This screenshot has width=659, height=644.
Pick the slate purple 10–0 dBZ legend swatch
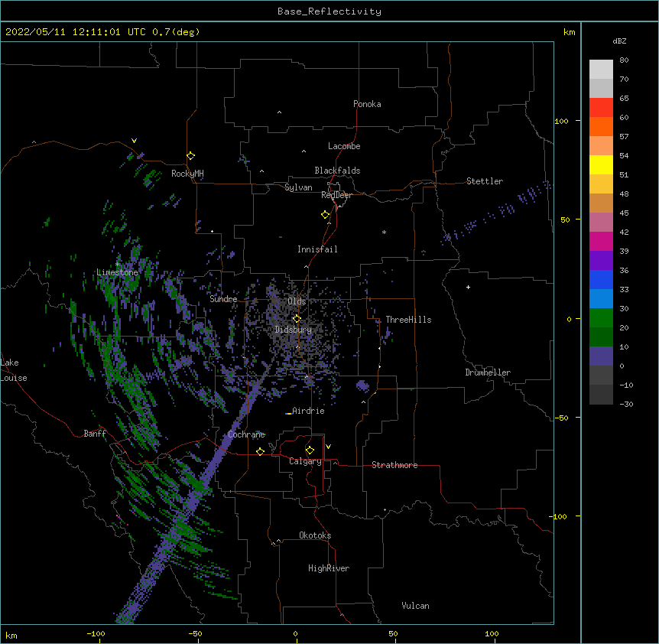(x=601, y=356)
